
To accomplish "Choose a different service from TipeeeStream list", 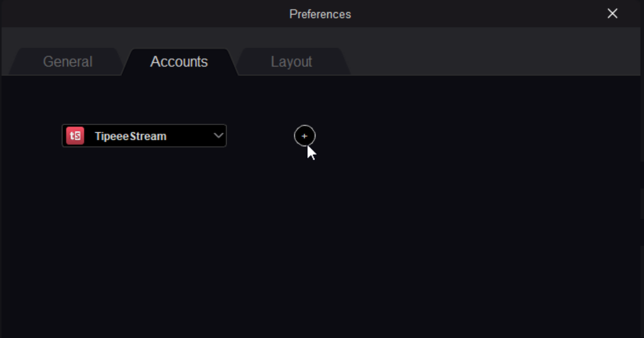I will (x=144, y=136).
